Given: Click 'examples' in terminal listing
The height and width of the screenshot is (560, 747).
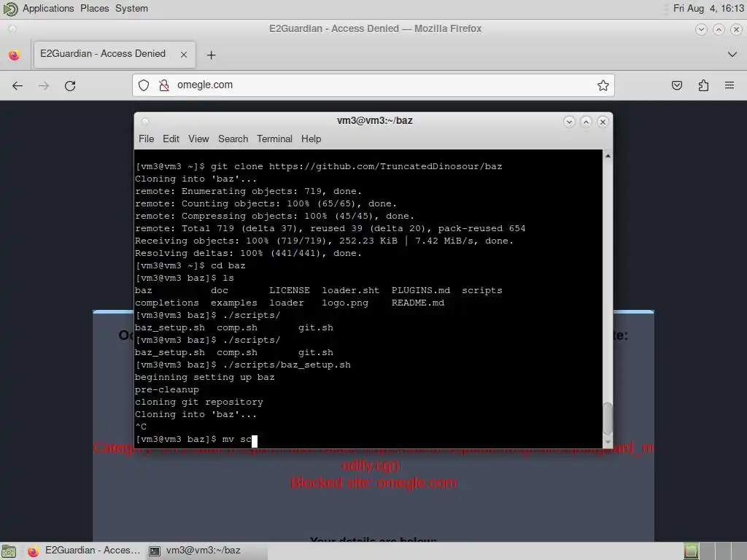Looking at the screenshot, I should coord(234,303).
